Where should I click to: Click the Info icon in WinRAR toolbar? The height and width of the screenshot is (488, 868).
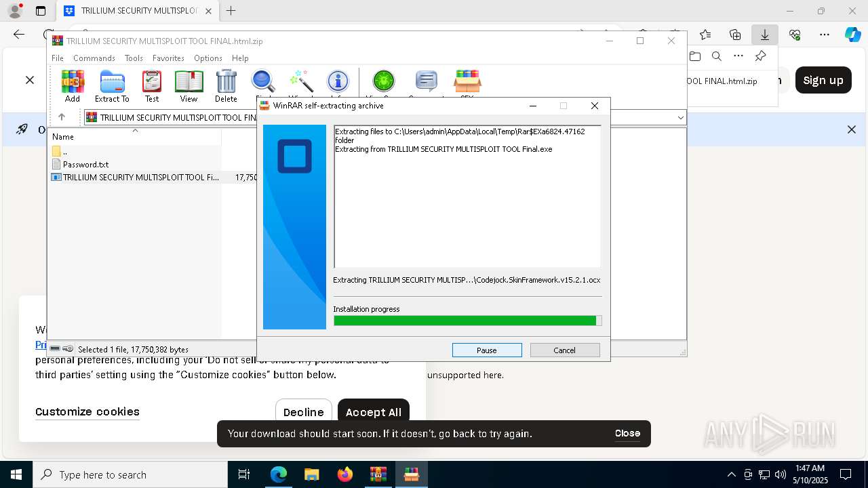tap(338, 82)
